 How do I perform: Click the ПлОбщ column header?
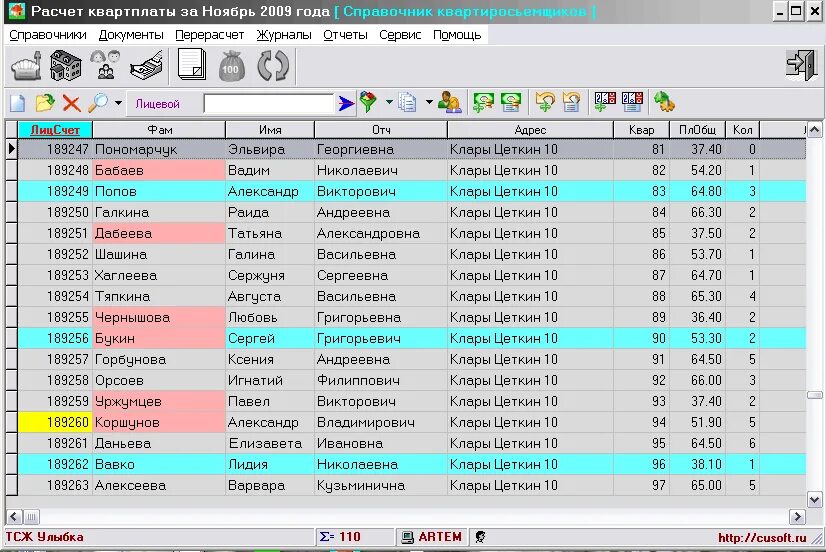[697, 130]
